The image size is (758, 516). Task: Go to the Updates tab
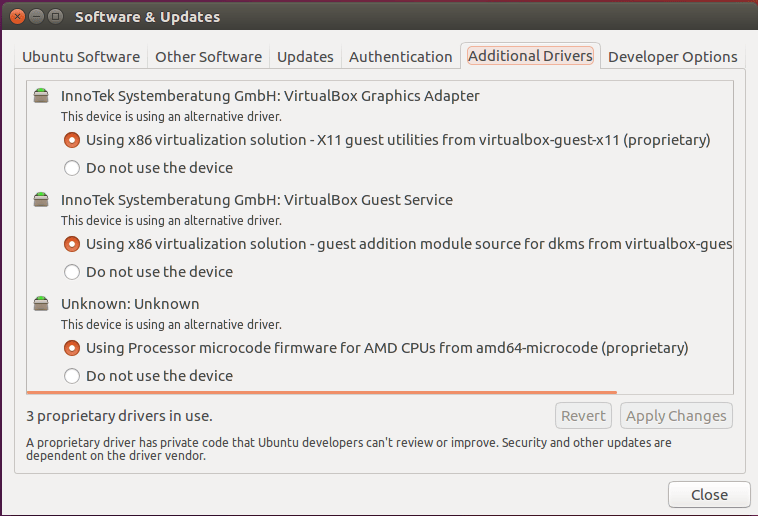pyautogui.click(x=305, y=57)
